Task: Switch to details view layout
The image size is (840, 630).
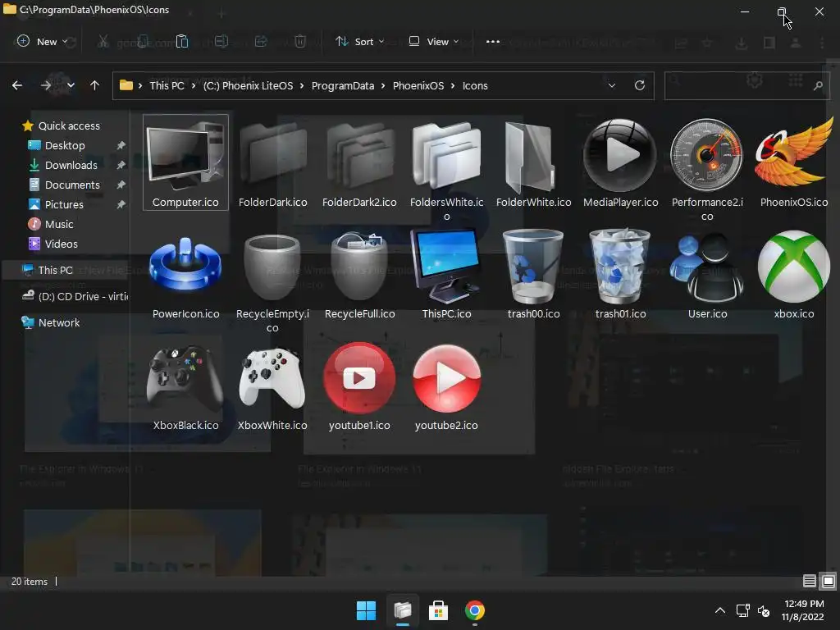Action: coord(809,581)
